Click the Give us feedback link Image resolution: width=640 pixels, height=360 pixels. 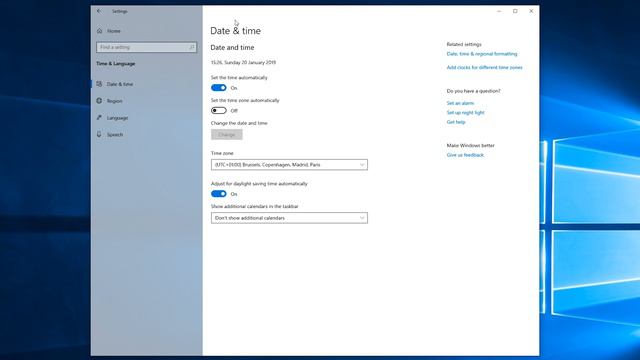click(465, 155)
